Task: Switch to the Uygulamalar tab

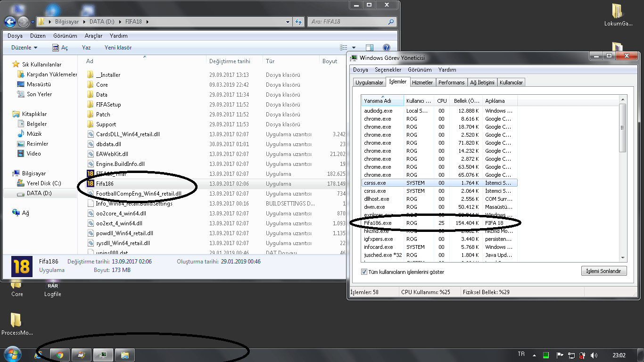Action: point(369,82)
